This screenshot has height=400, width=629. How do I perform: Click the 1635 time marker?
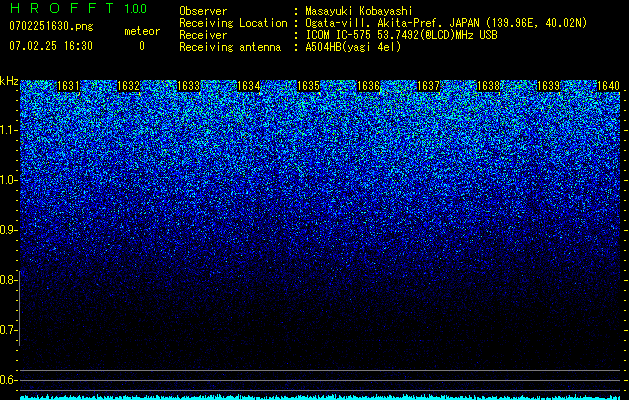point(308,86)
